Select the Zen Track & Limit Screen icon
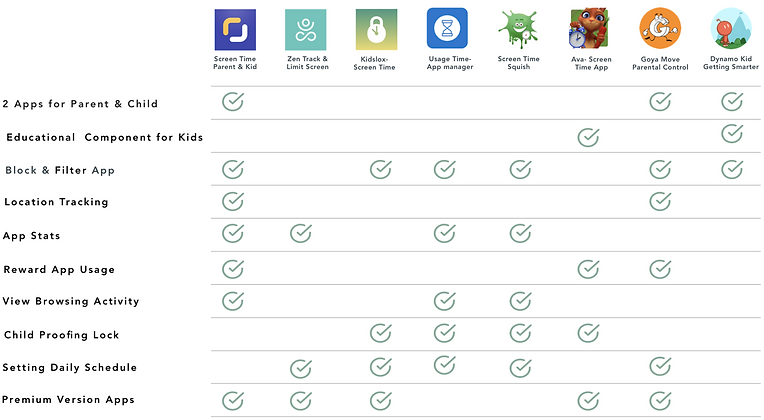Viewport: 764px width, 420px height. coord(305,29)
